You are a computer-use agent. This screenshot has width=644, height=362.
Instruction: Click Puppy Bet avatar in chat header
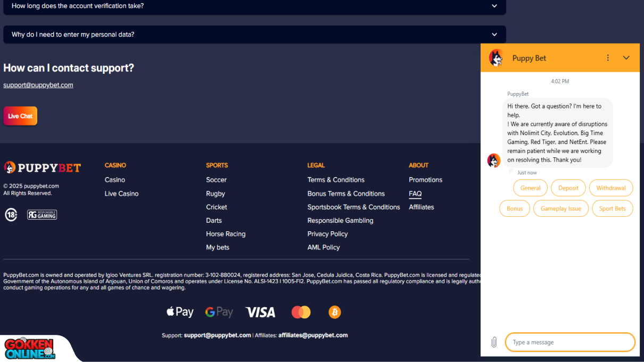pos(496,57)
